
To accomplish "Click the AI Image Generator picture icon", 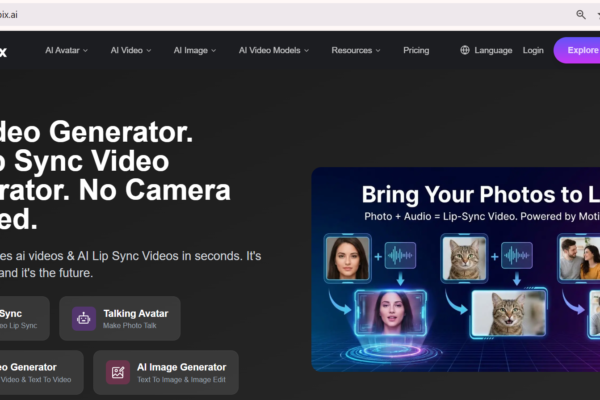I will (x=118, y=372).
